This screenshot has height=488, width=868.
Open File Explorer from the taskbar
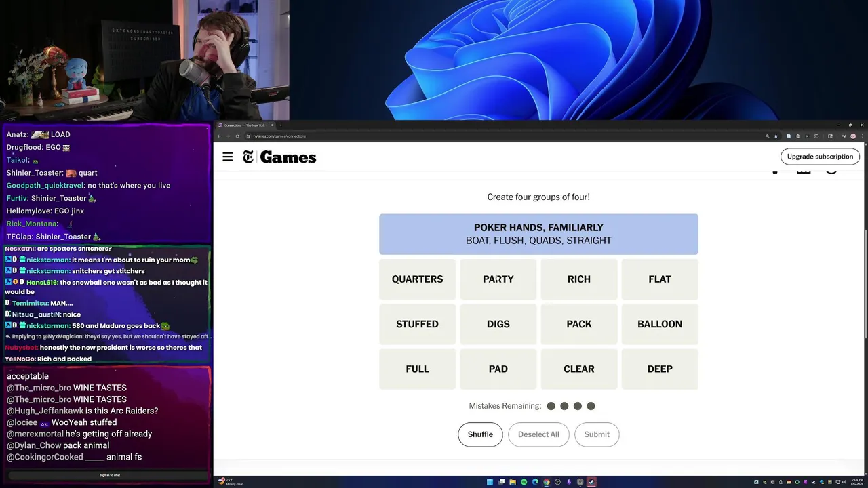pos(513,482)
